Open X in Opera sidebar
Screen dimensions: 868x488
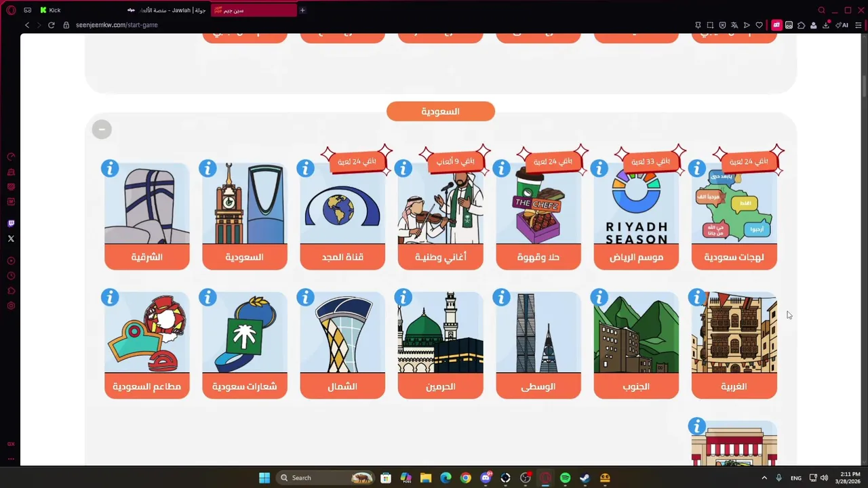pos(11,239)
